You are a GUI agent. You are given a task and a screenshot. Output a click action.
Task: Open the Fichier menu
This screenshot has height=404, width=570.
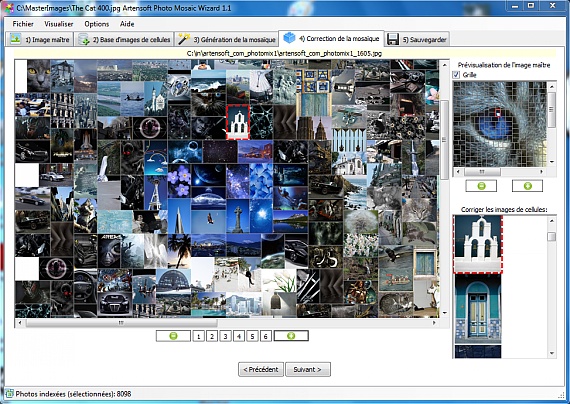pos(23,24)
